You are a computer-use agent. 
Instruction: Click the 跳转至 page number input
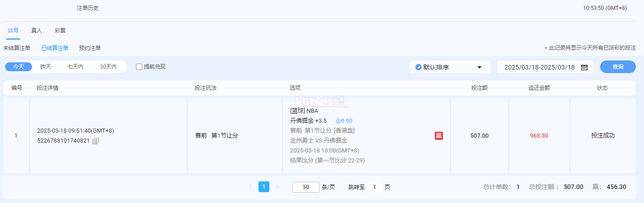(375, 187)
